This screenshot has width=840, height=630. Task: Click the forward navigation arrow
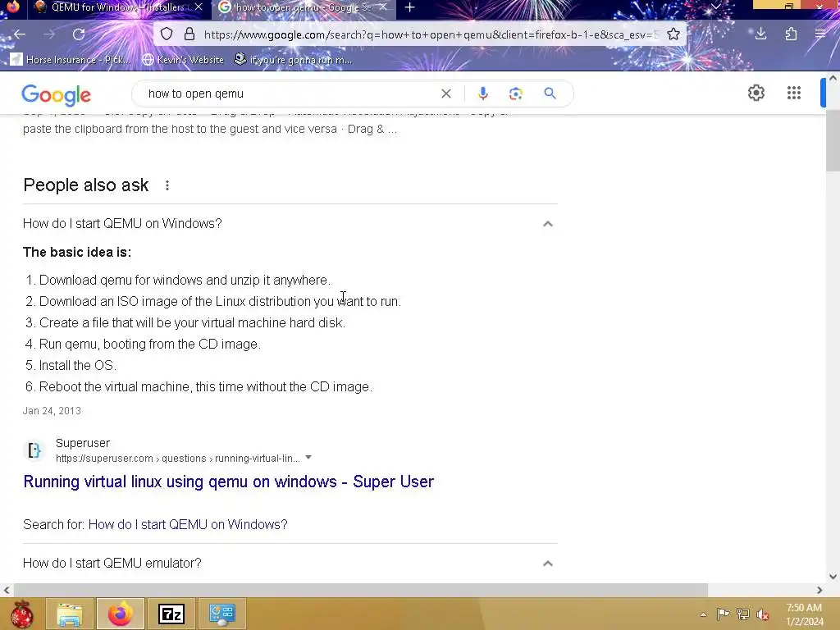coord(48,34)
